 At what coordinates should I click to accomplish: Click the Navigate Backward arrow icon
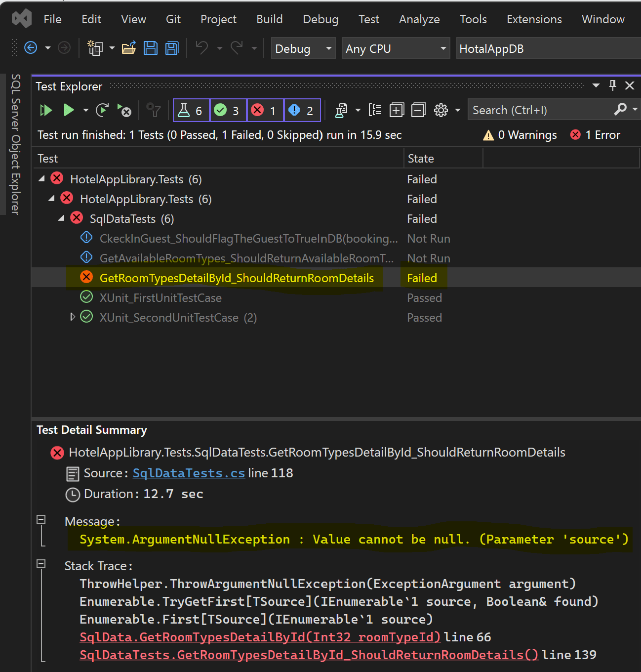[30, 48]
